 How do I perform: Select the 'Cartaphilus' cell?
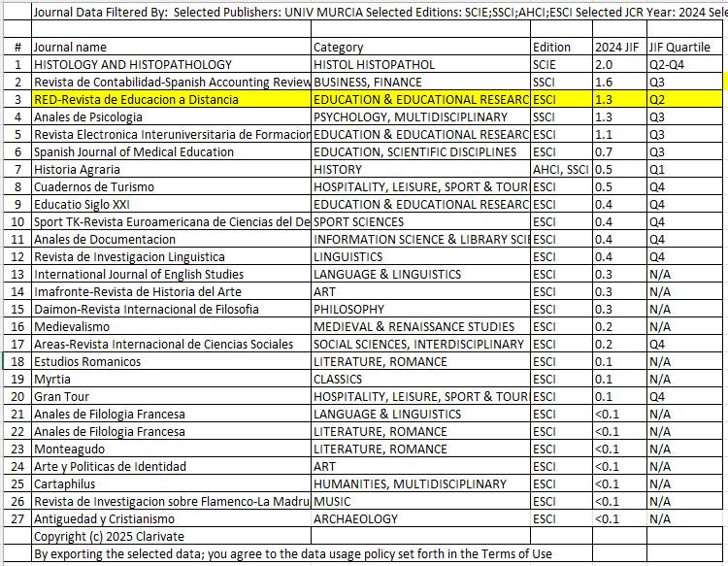tap(171, 484)
